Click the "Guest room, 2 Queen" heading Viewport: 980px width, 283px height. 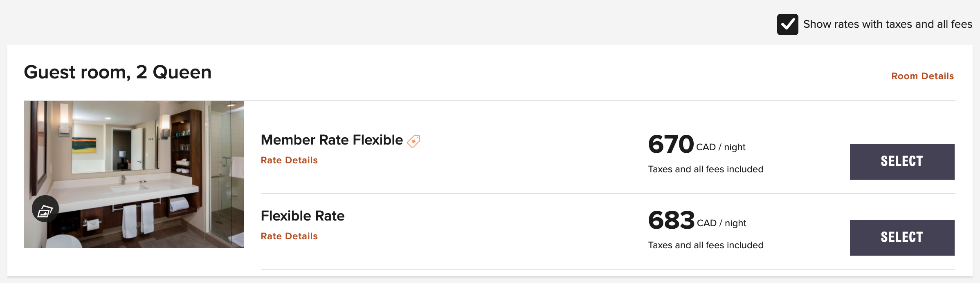118,72
